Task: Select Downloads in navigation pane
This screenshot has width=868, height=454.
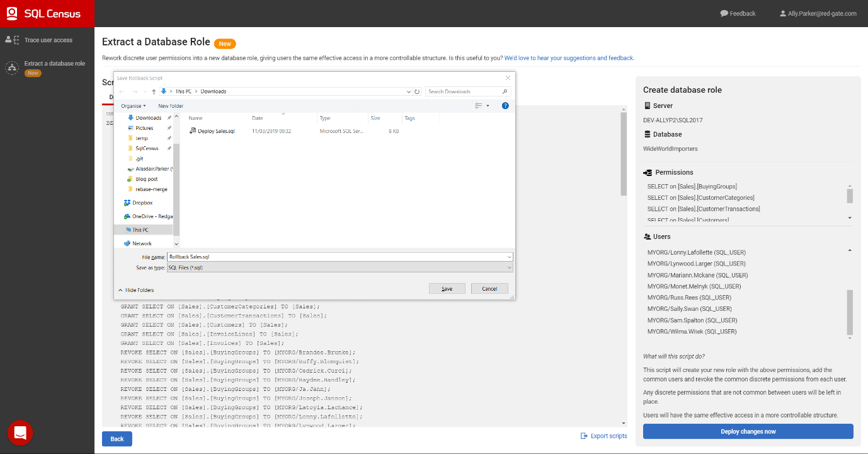Action: (148, 118)
